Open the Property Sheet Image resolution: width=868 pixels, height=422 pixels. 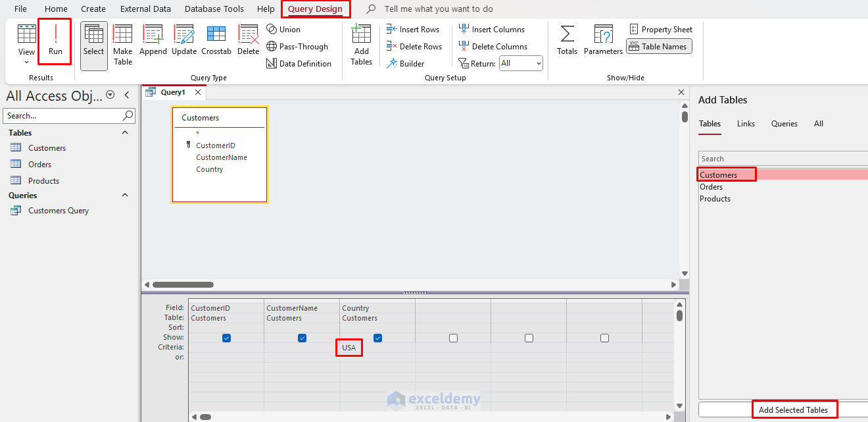click(x=661, y=30)
